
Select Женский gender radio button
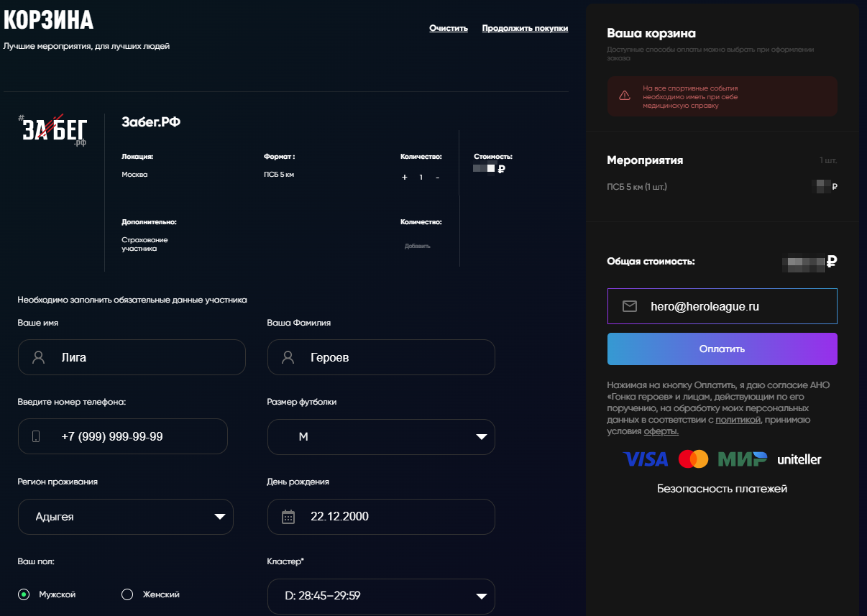(128, 594)
